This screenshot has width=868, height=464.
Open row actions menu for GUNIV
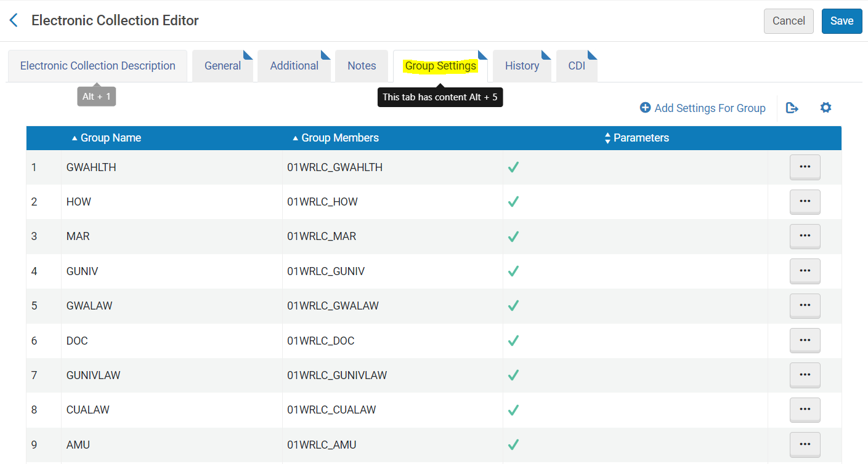pos(805,271)
